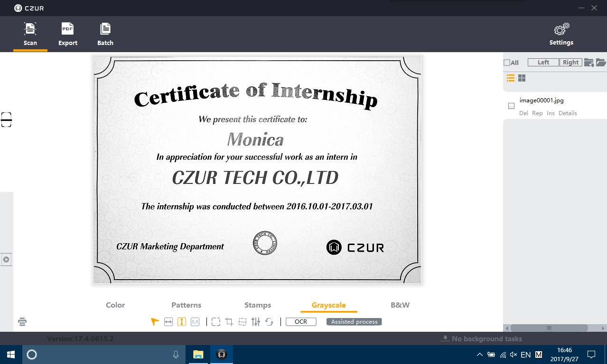Viewport: 607px width, 364px height.
Task: Click the scrollbar left arrow in file panel
Action: pyautogui.click(x=507, y=328)
